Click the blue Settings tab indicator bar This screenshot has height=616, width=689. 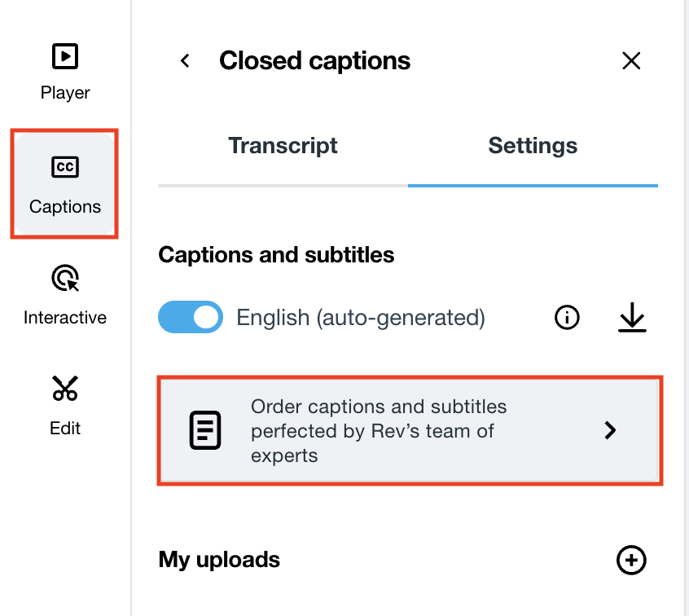[x=533, y=186]
